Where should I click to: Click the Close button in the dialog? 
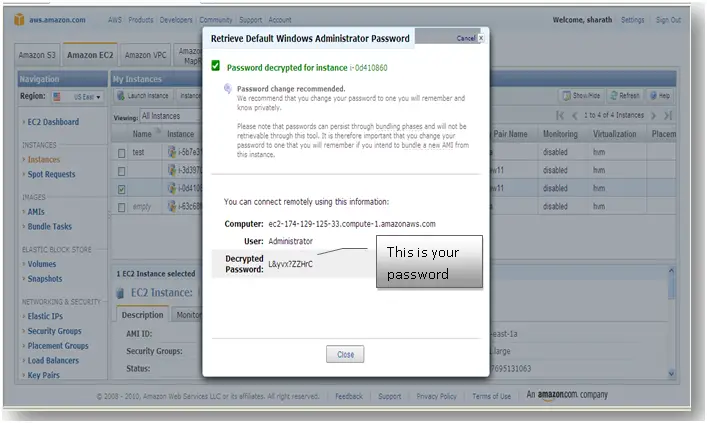tap(345, 354)
